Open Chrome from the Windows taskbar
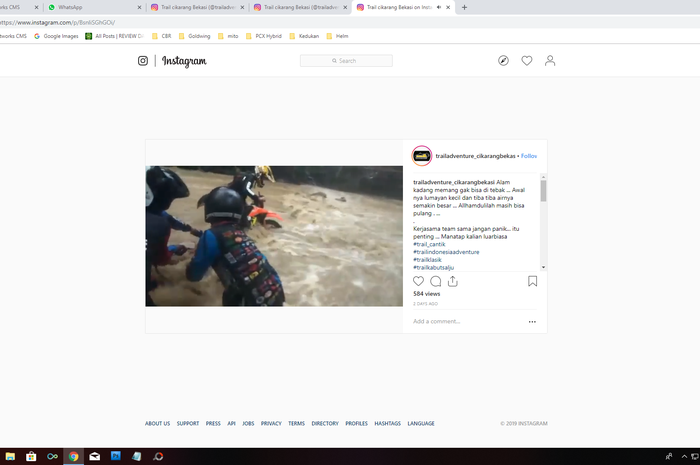 (73, 456)
